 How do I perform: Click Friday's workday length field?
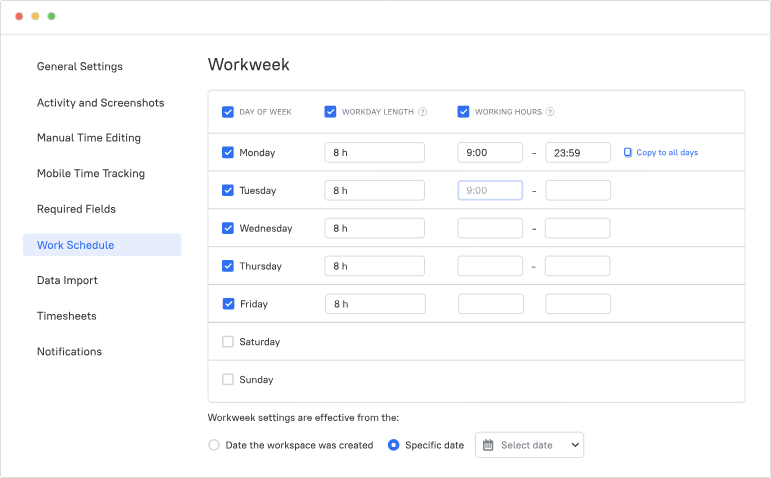click(375, 304)
